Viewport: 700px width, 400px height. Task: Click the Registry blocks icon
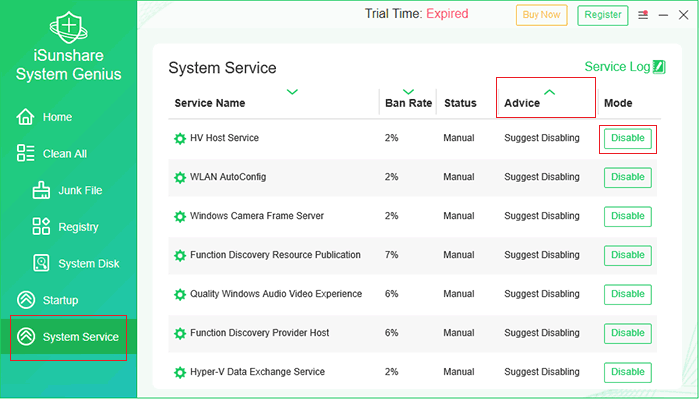coord(41,226)
